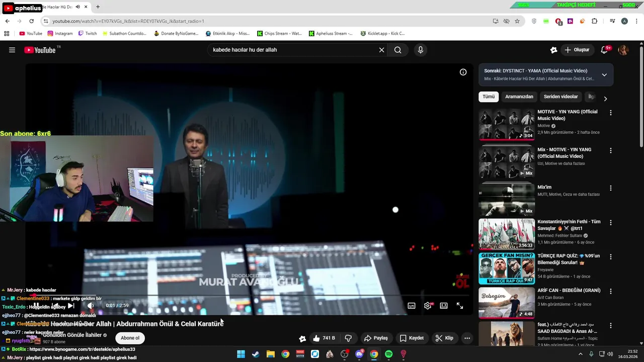Expand the 'Sonraki' playlist panel chevron
This screenshot has height=362, width=644.
[x=604, y=75]
